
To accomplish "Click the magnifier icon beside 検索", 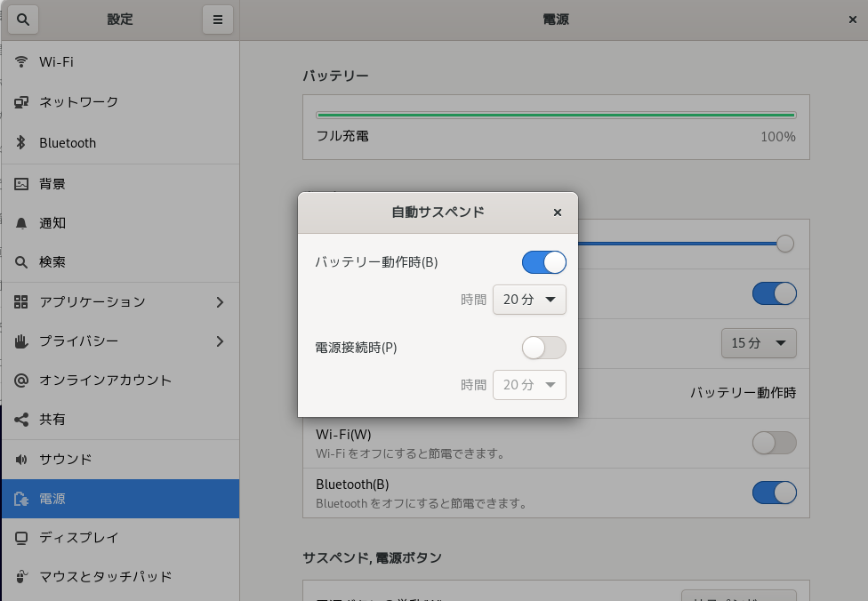I will 21,262.
